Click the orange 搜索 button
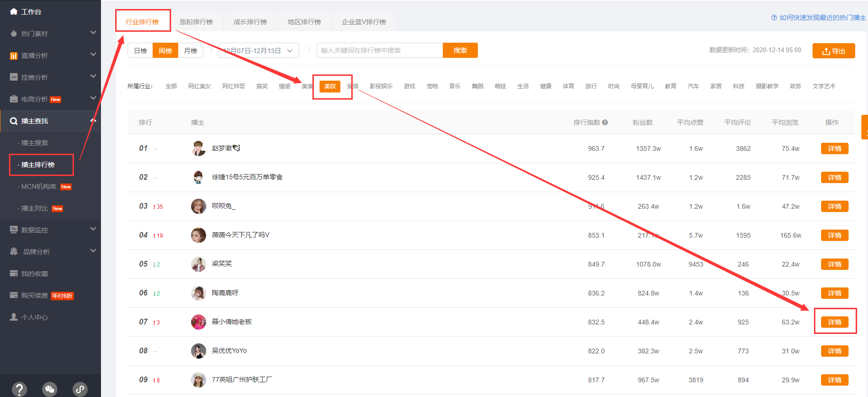Image resolution: width=868 pixels, height=397 pixels. 460,50
